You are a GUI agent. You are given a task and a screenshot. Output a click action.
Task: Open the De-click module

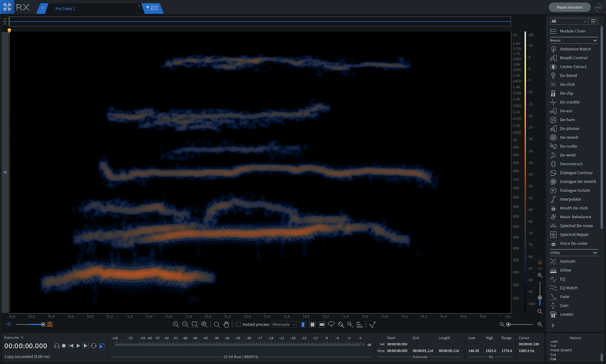pyautogui.click(x=574, y=84)
